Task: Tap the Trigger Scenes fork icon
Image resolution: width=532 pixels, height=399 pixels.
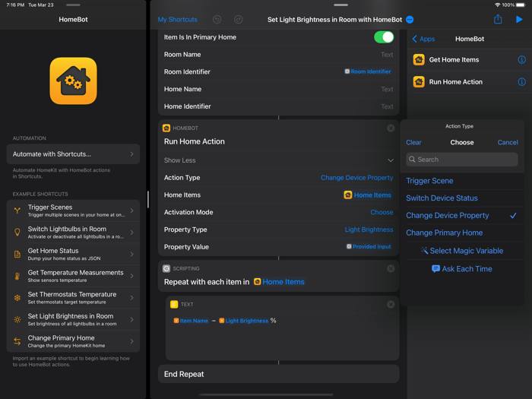Action: [17, 211]
